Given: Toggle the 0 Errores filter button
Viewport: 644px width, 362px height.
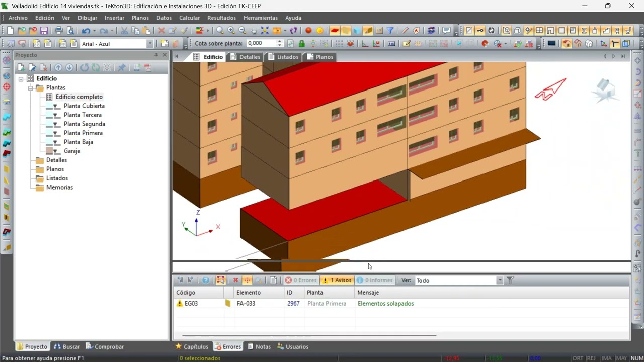Looking at the screenshot, I should (x=301, y=280).
